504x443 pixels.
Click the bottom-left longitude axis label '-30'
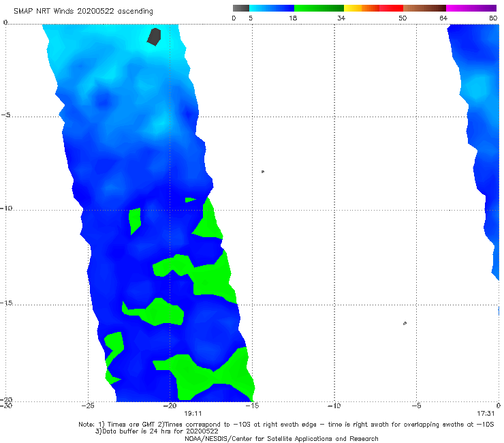[6, 406]
